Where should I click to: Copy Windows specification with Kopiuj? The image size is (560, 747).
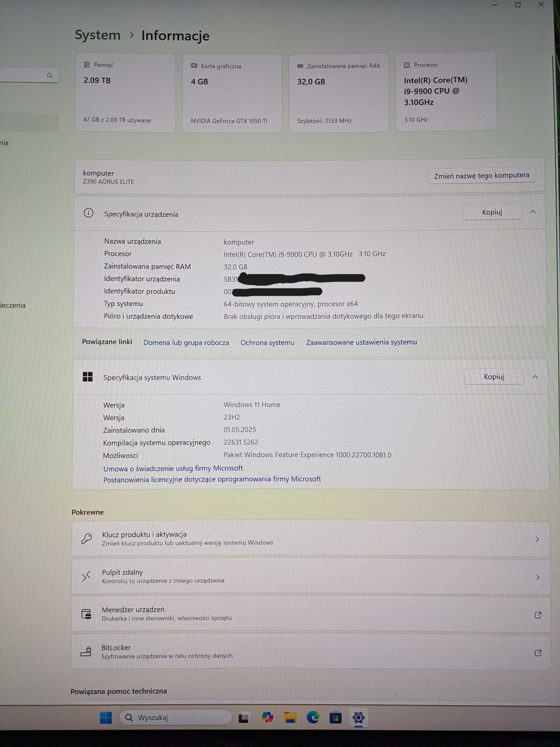[x=494, y=376]
